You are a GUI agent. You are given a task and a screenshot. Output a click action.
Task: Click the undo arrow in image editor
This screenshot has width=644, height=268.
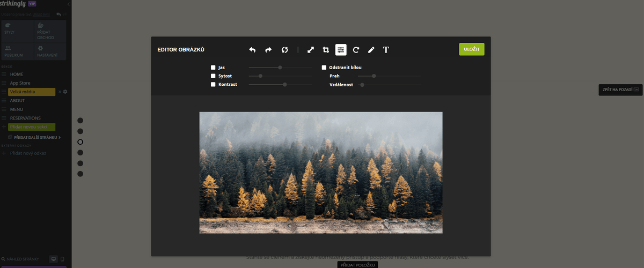tap(252, 50)
